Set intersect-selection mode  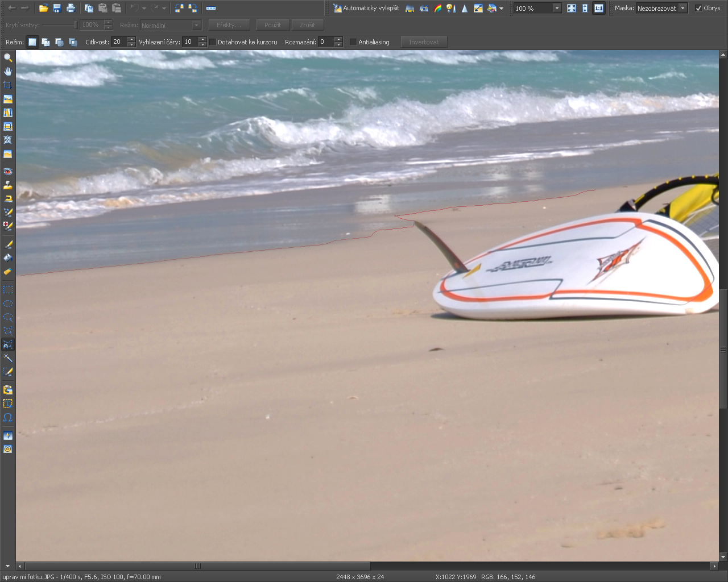(73, 42)
